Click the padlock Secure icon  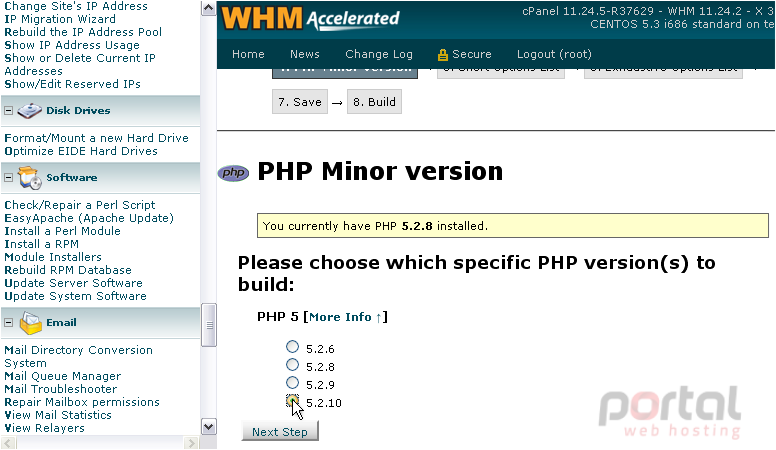pyautogui.click(x=442, y=54)
